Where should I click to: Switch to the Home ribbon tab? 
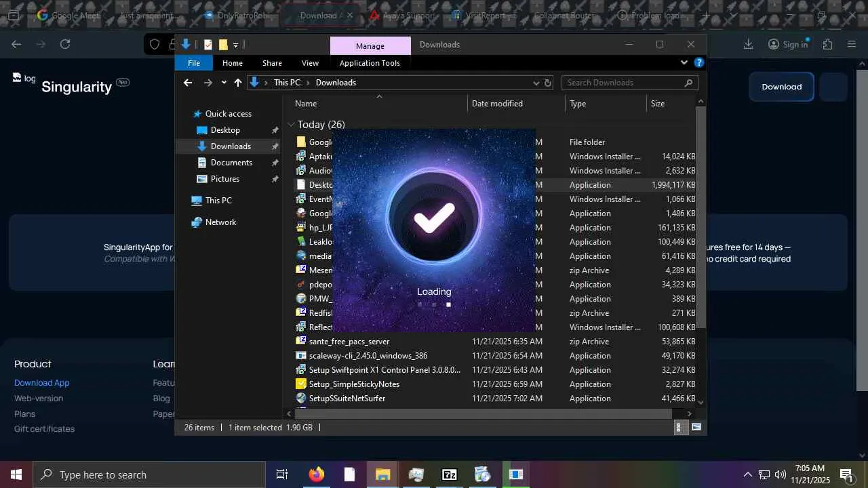tap(233, 63)
